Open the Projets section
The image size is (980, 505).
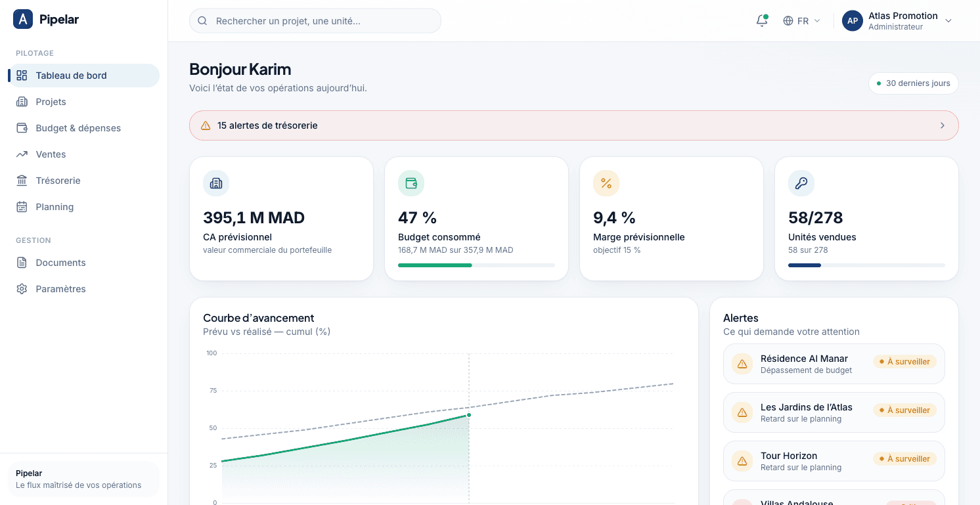point(84,102)
